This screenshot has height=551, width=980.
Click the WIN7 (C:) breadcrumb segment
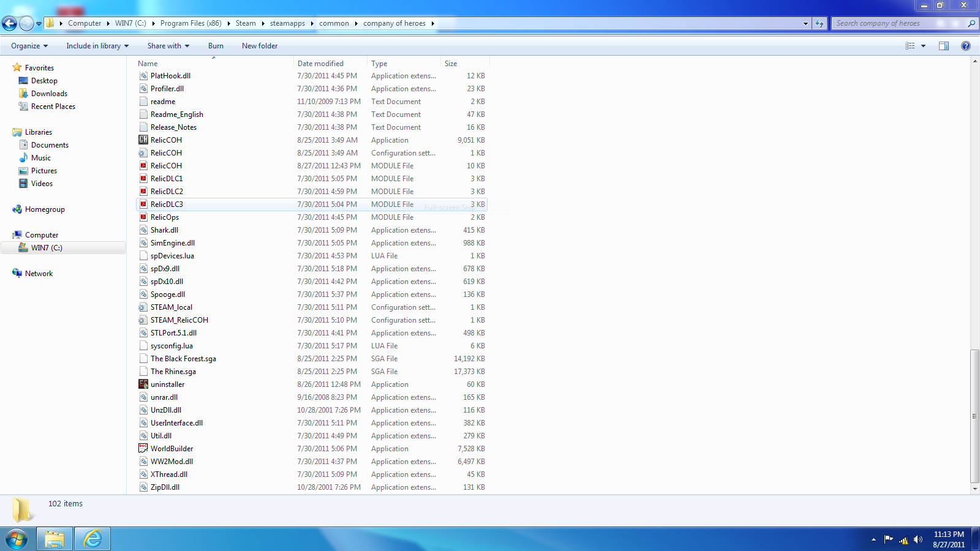(x=130, y=23)
